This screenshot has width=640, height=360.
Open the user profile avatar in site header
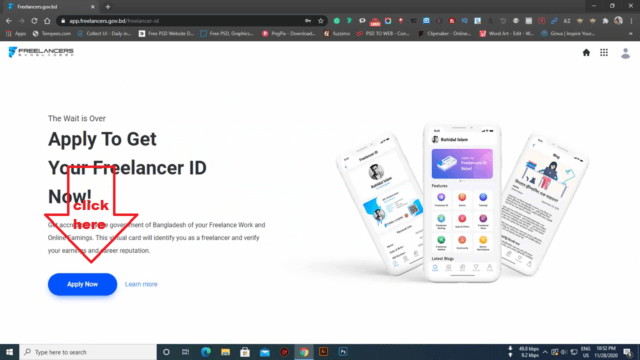pos(625,53)
